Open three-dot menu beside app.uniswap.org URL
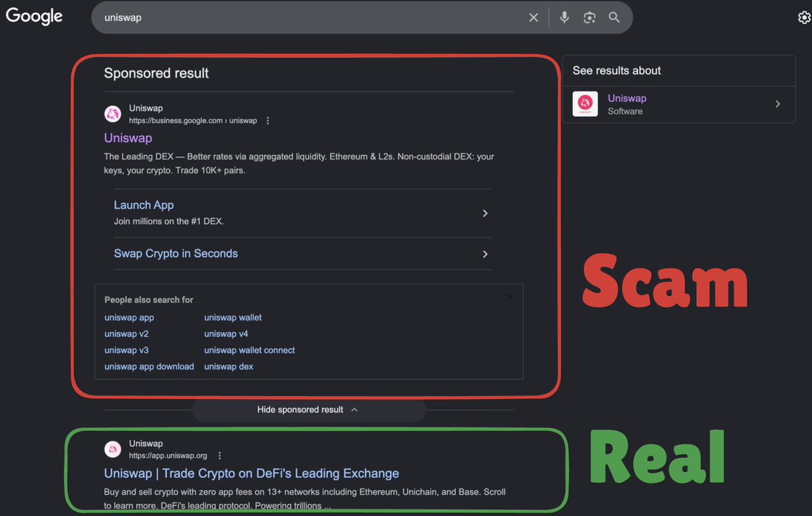This screenshot has width=812, height=516. tap(219, 456)
